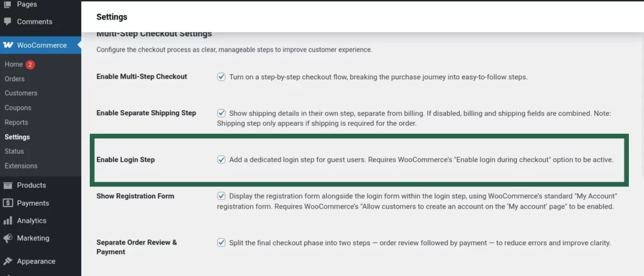Screen dimensions: 644x276
Task: Click the Products box icon
Action: (8, 185)
